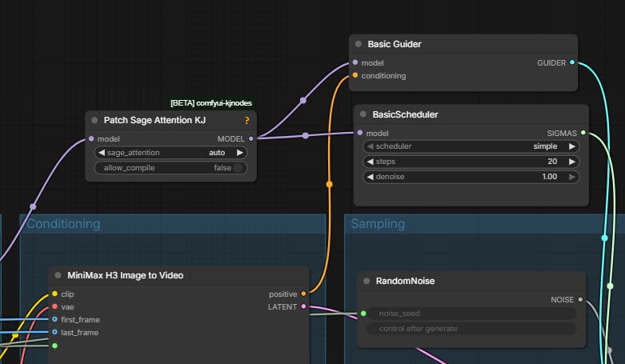This screenshot has height=364, width=625.
Task: Select RandomNoise node title
Action: coord(405,281)
